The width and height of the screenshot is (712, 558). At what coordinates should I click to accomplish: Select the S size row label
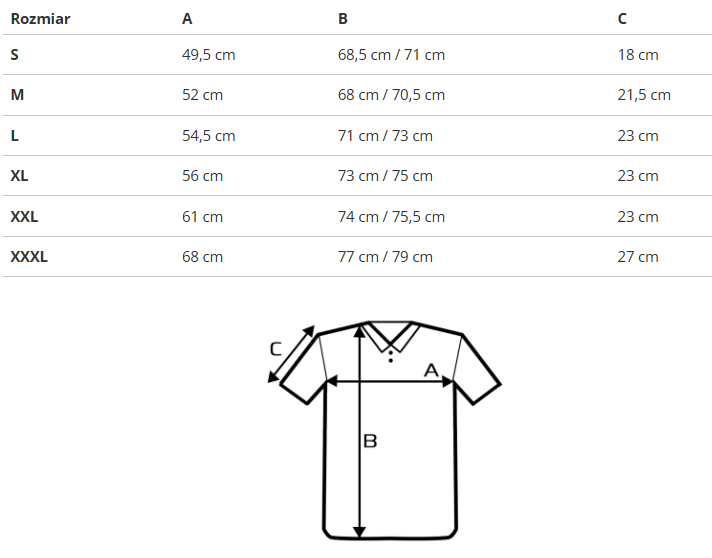pos(15,55)
